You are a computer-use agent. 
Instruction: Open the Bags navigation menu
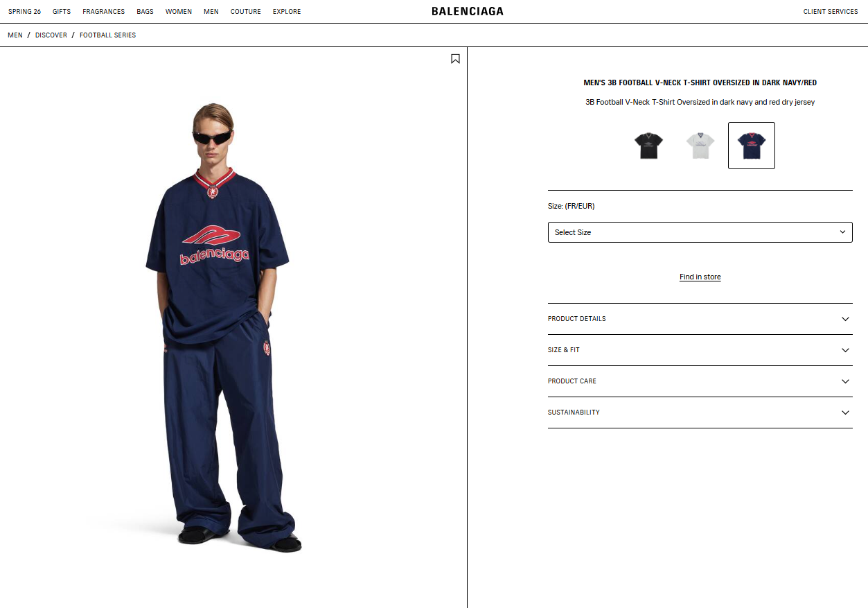point(145,12)
